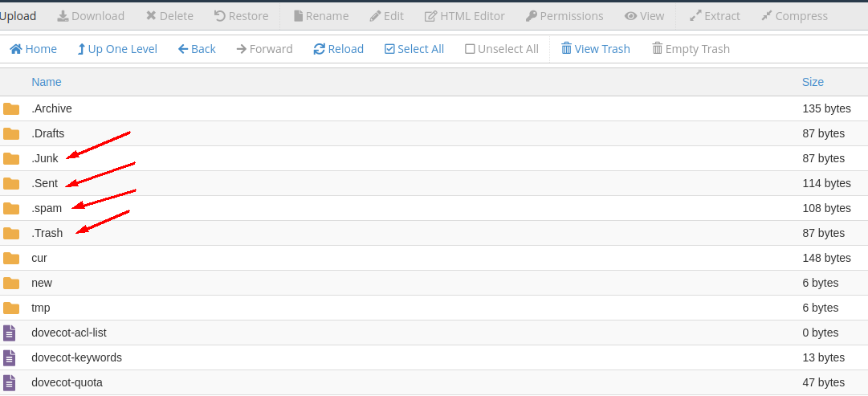Select the dovecot-acl-list file name
Screen dimensions: 868x396
point(68,333)
